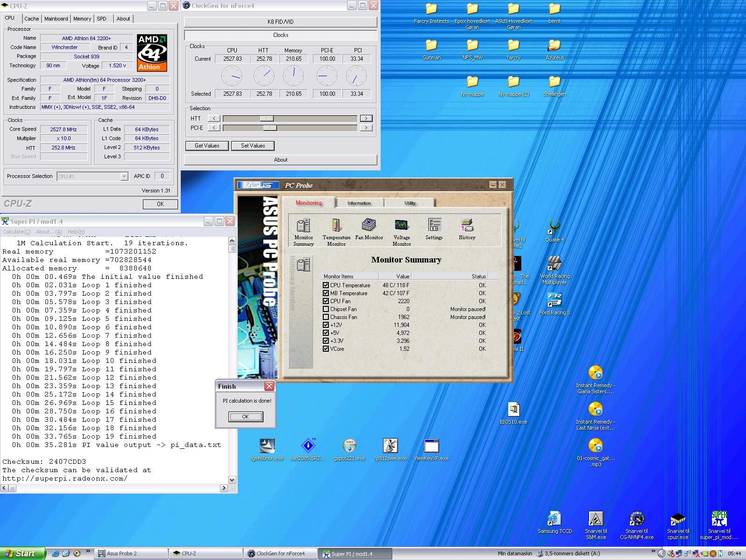Toggle +5V monitoring checkbox

click(326, 333)
